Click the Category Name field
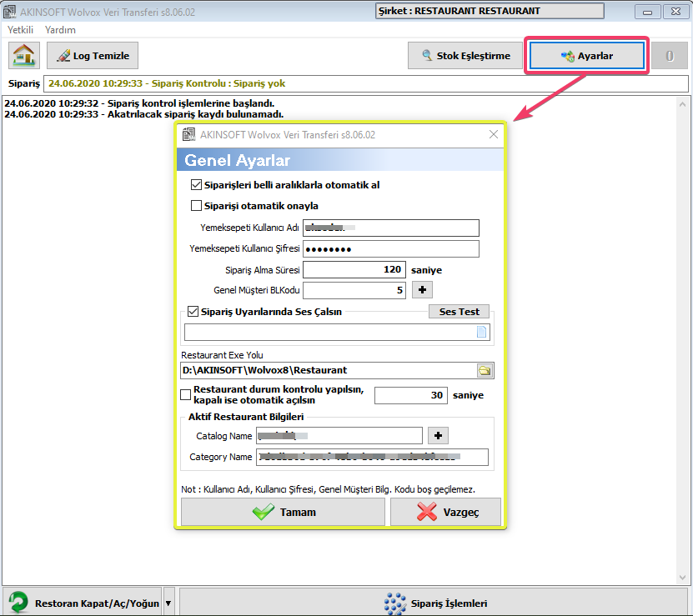 pyautogui.click(x=372, y=457)
